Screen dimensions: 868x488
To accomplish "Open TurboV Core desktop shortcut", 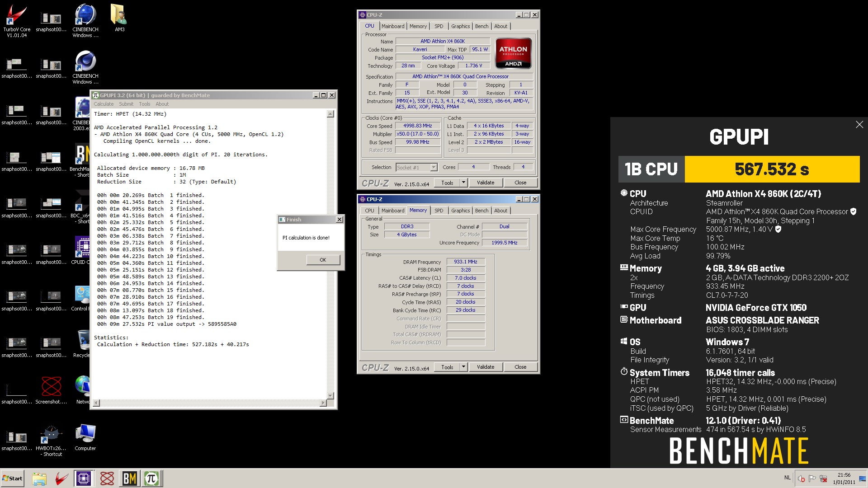I will point(17,20).
